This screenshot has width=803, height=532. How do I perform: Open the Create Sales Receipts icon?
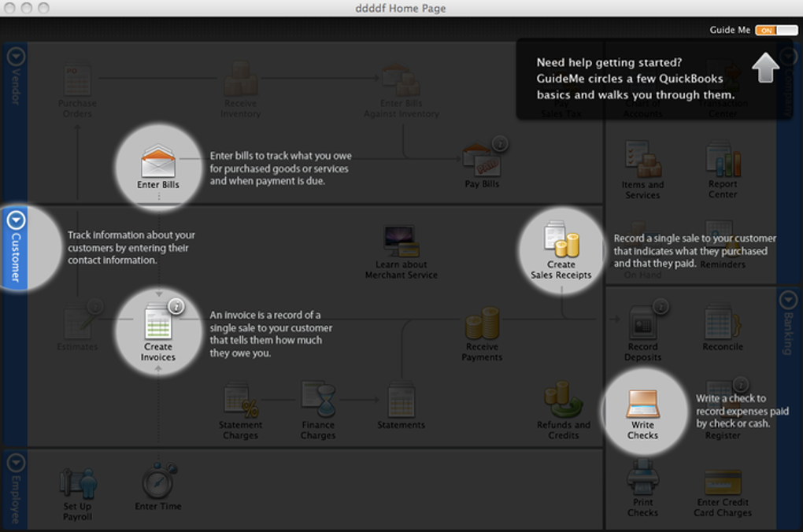point(561,238)
